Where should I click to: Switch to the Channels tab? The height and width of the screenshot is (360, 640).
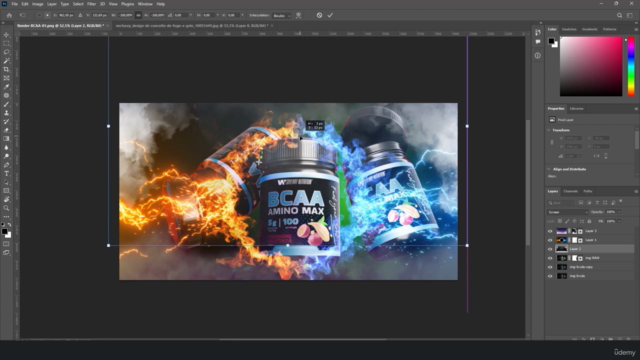[x=570, y=191]
